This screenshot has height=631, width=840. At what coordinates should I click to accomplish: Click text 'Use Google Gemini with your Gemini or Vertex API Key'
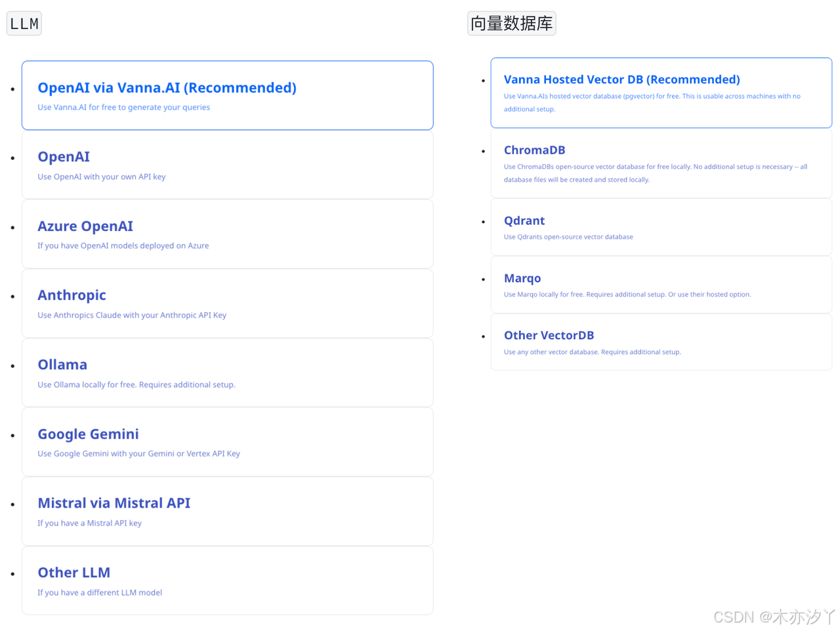(x=138, y=454)
